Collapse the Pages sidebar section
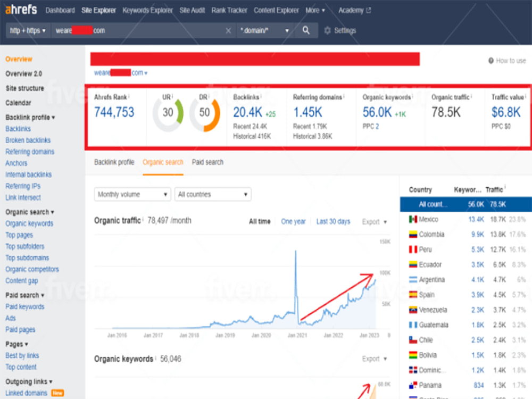The image size is (532, 399). click(x=16, y=344)
